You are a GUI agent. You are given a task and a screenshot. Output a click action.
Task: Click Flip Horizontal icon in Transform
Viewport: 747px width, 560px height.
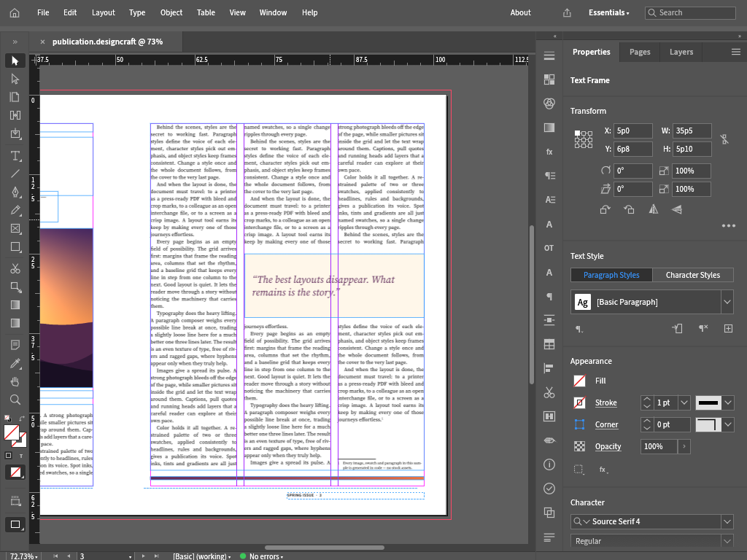pos(653,209)
